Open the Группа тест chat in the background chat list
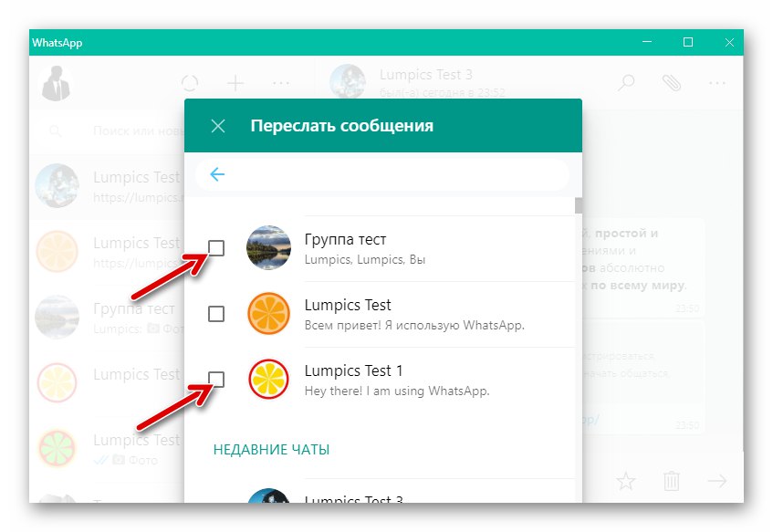This screenshot has width=773, height=532. [x=108, y=318]
